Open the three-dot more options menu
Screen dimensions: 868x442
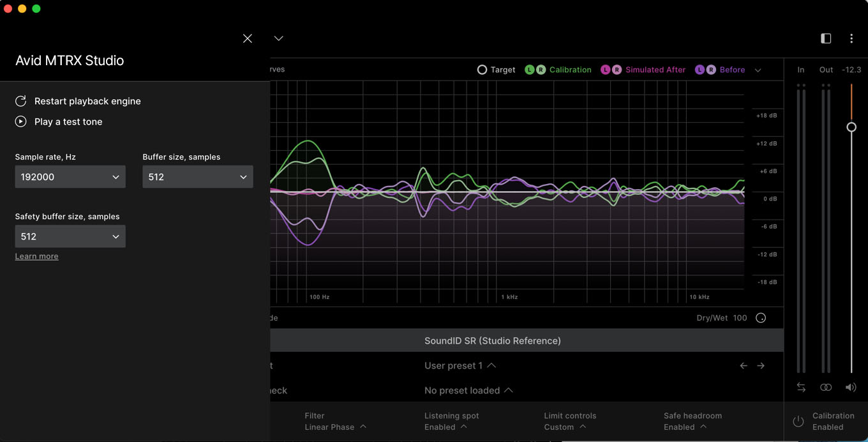pyautogui.click(x=851, y=38)
